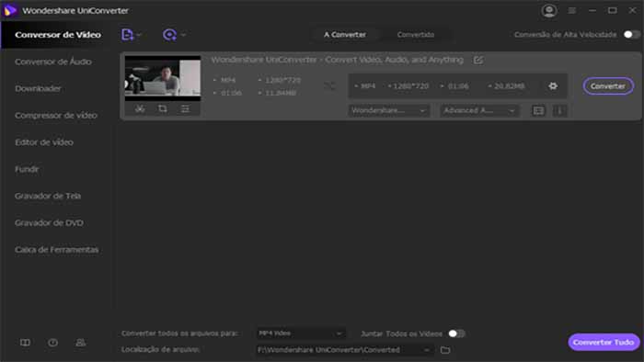Open Editor de vídeo section
This screenshot has width=644, height=362.
tap(44, 142)
